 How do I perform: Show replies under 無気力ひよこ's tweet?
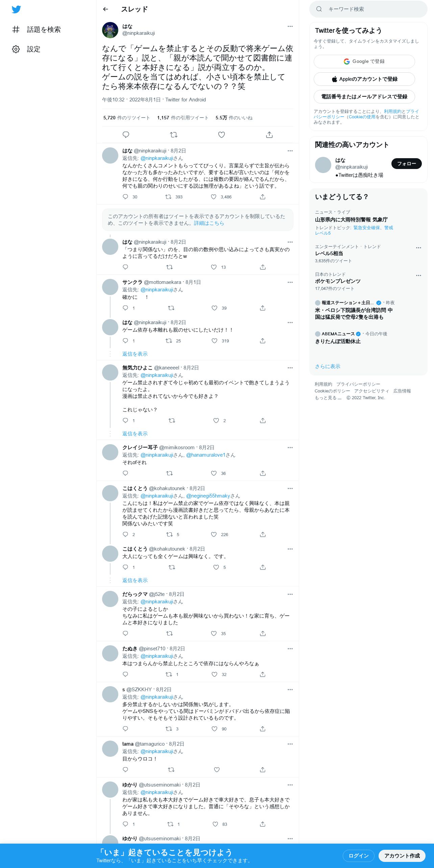(135, 434)
